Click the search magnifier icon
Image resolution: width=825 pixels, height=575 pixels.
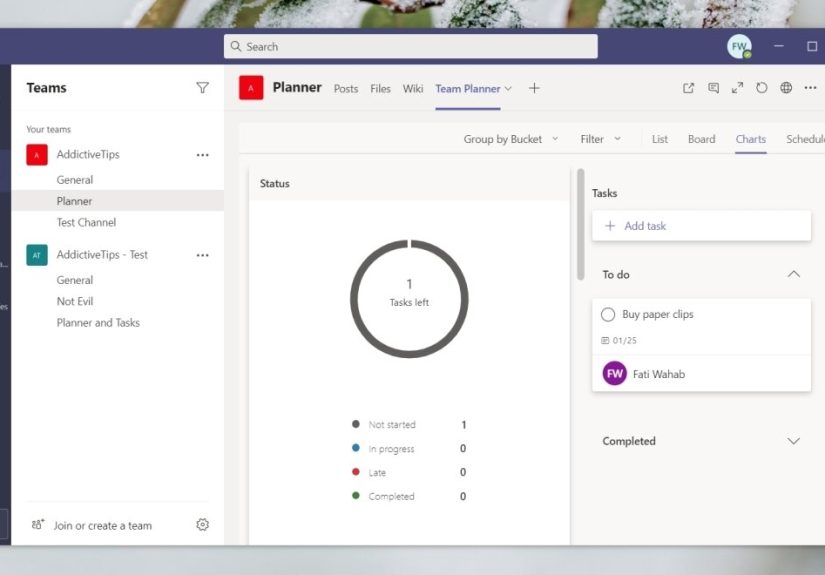(236, 46)
